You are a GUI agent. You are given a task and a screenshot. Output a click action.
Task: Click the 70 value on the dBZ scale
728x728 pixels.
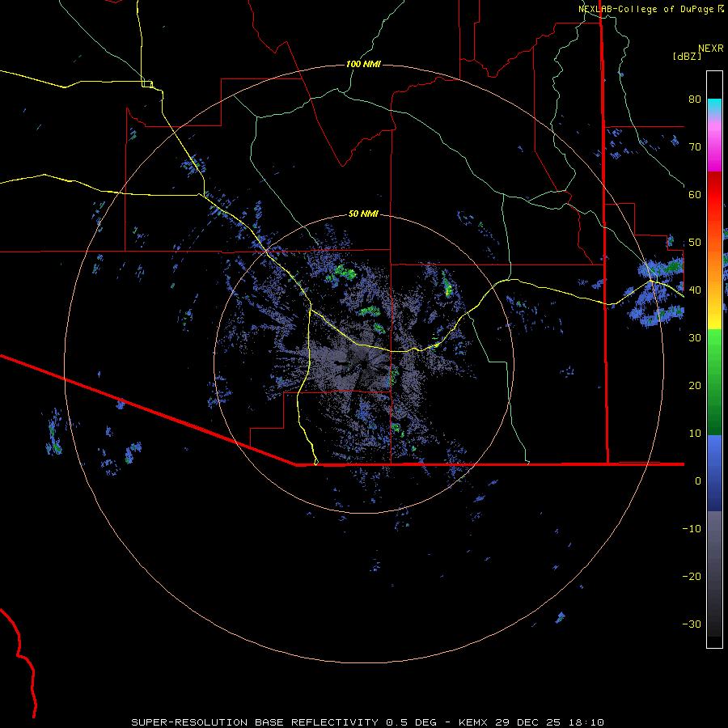click(695, 147)
